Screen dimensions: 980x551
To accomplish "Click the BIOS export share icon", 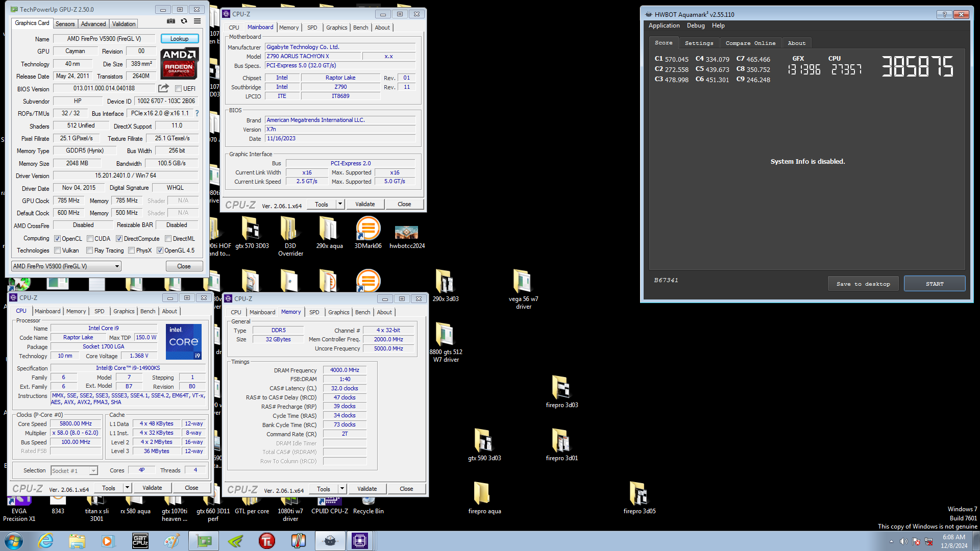I will [163, 88].
